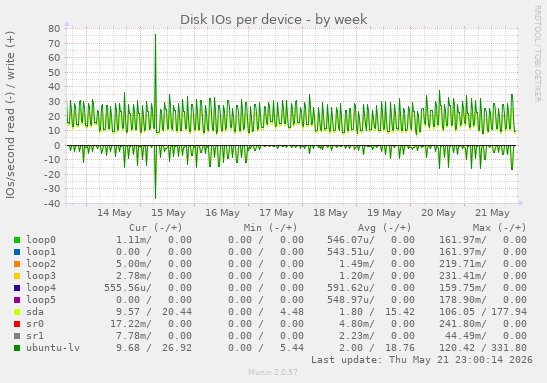Viewport: 547px width, 383px height.
Task: Click the 18 May axis label
Action: coord(330,213)
